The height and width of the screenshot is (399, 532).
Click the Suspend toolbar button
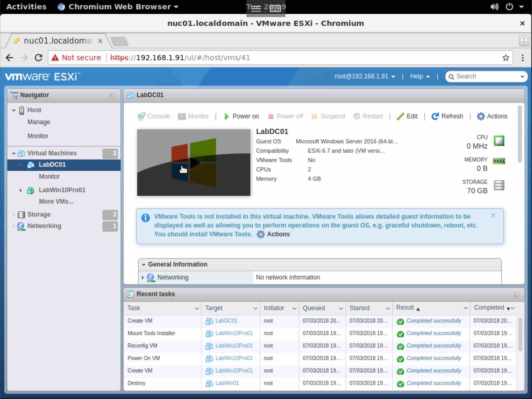(328, 116)
